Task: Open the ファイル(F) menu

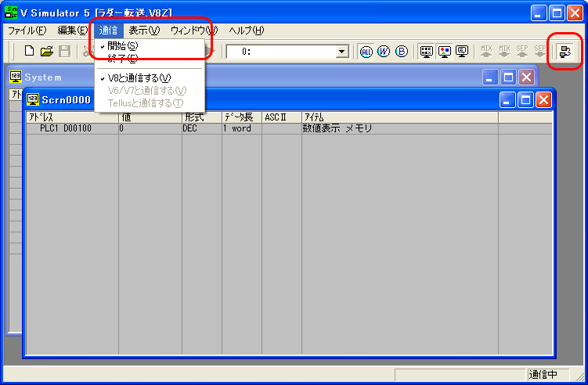Action: pos(27,30)
